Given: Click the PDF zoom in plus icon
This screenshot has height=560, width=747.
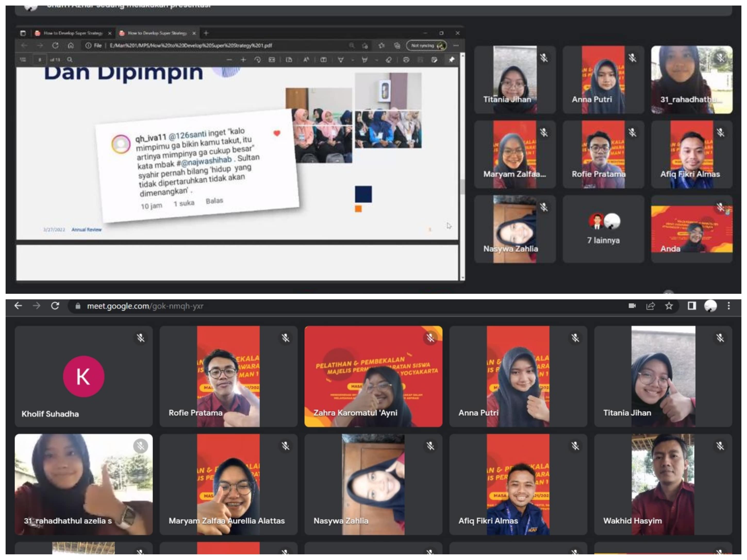Looking at the screenshot, I should tap(243, 60).
